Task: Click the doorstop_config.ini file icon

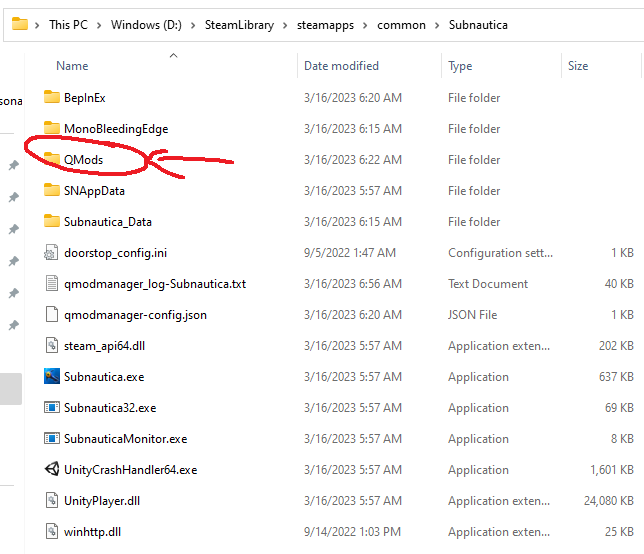Action: (52, 253)
